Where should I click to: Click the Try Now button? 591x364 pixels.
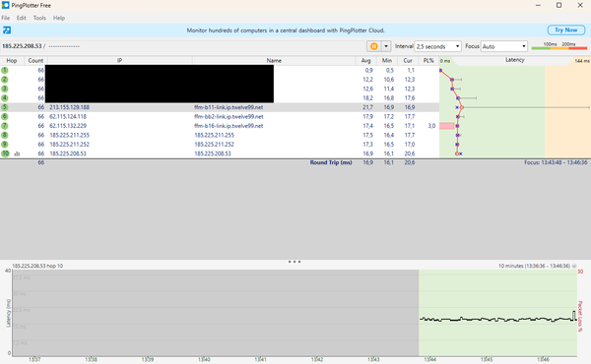[x=565, y=30]
